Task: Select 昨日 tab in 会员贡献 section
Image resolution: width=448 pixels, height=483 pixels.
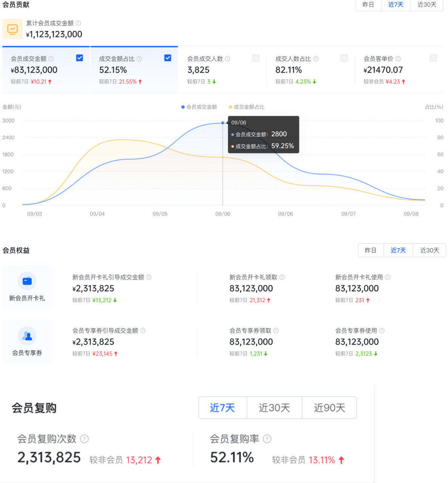Action: (x=368, y=5)
